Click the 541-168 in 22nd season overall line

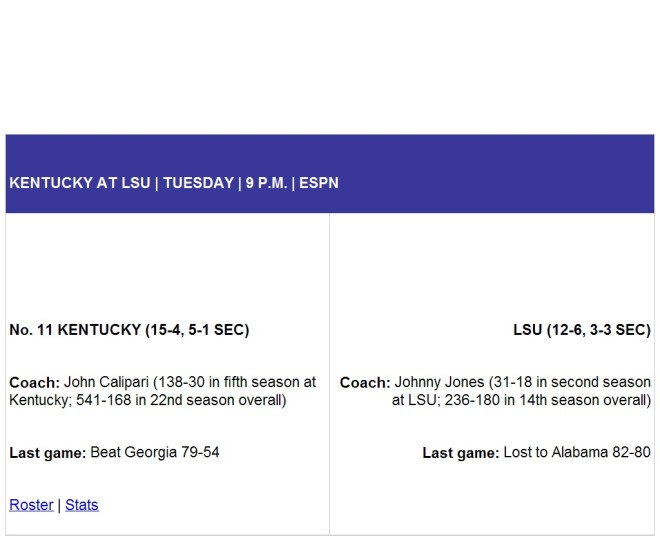[148, 400]
